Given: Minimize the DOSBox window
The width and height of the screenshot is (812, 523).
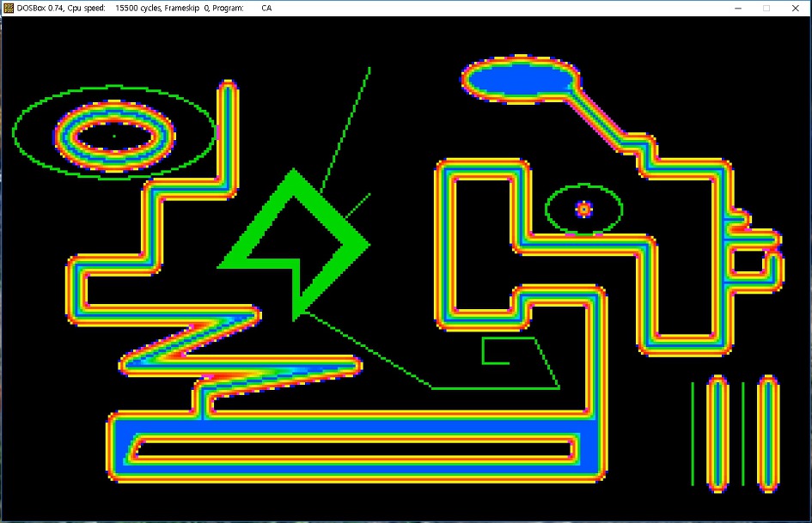Looking at the screenshot, I should coord(738,9).
